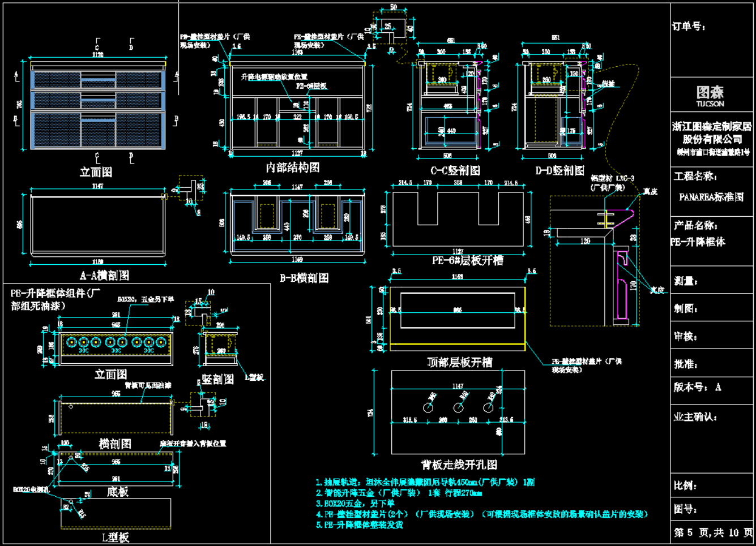
Task: Select the D-D竖剖图 section title
Action: [559, 170]
